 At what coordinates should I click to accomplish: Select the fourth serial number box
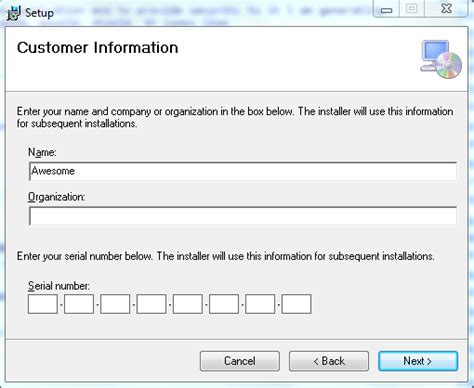pyautogui.click(x=151, y=304)
